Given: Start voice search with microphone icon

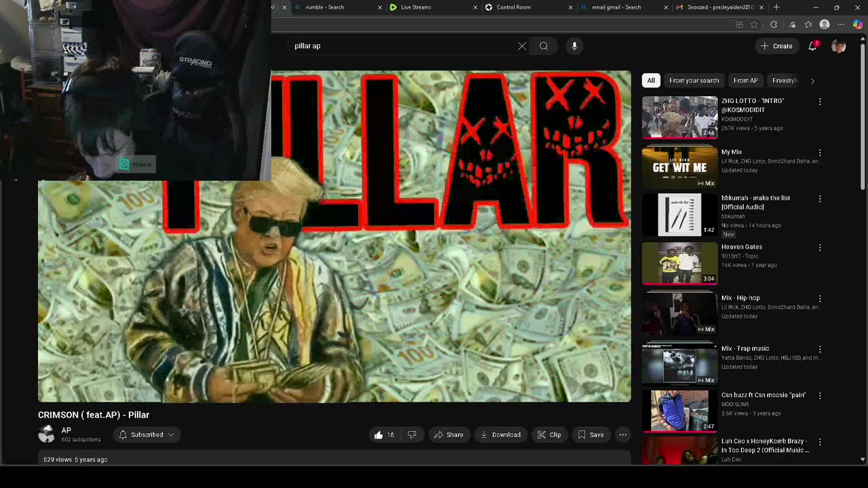Looking at the screenshot, I should coord(574,46).
